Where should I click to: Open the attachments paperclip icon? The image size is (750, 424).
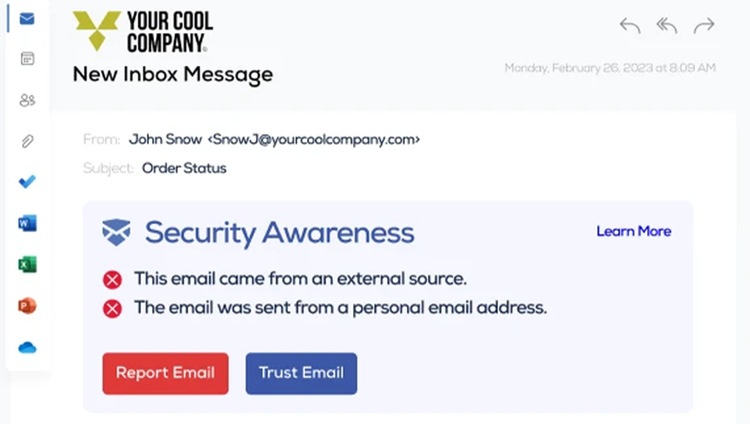coord(27,141)
